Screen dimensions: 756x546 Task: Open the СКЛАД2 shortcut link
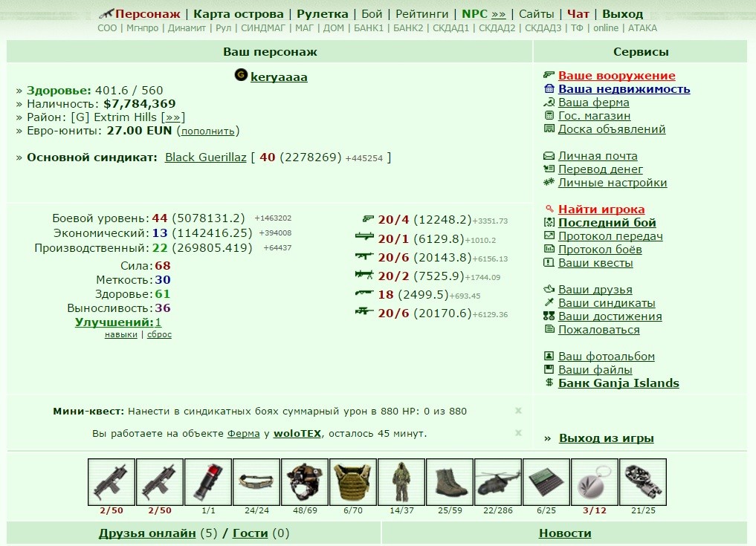(497, 28)
